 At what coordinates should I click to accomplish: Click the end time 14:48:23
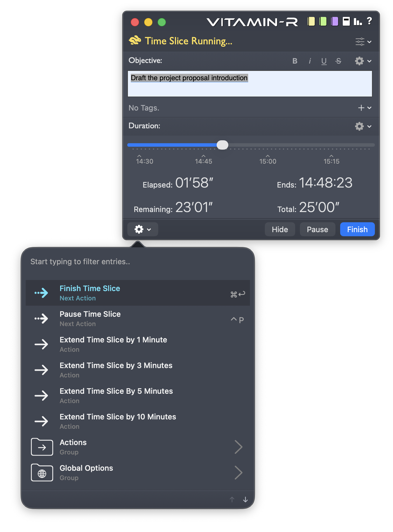(326, 183)
